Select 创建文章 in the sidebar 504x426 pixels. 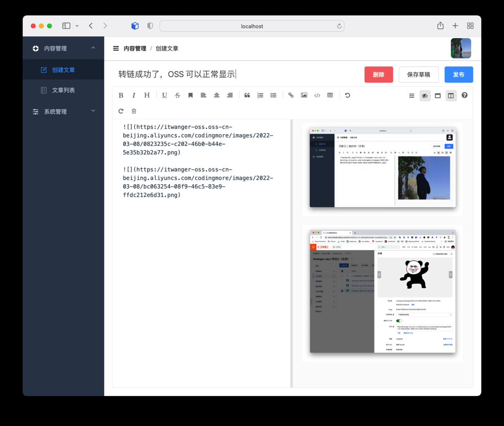[x=63, y=70]
